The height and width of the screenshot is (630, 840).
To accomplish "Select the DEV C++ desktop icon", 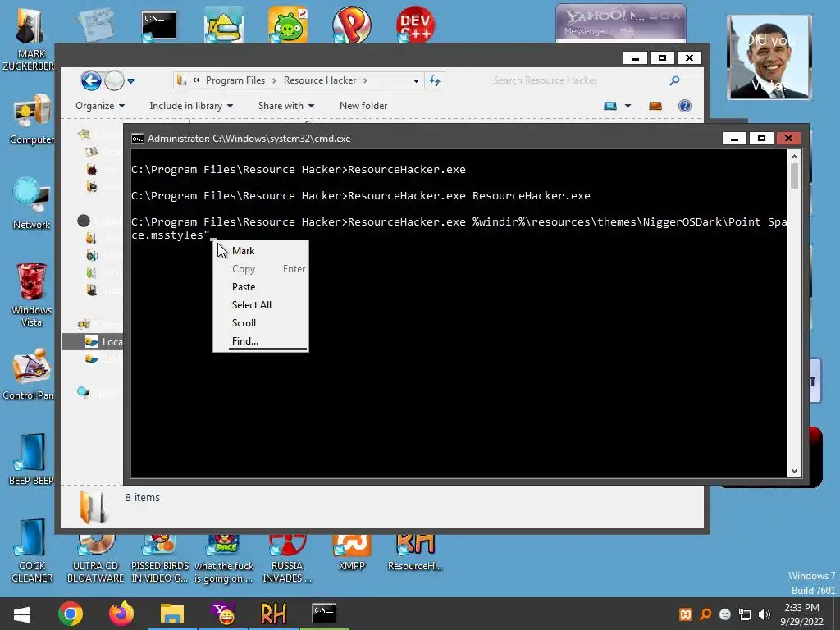I will pos(415,24).
